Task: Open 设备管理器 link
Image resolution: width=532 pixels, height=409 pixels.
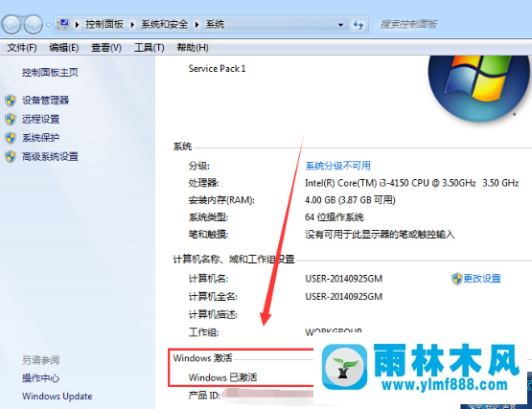Action: pos(45,100)
